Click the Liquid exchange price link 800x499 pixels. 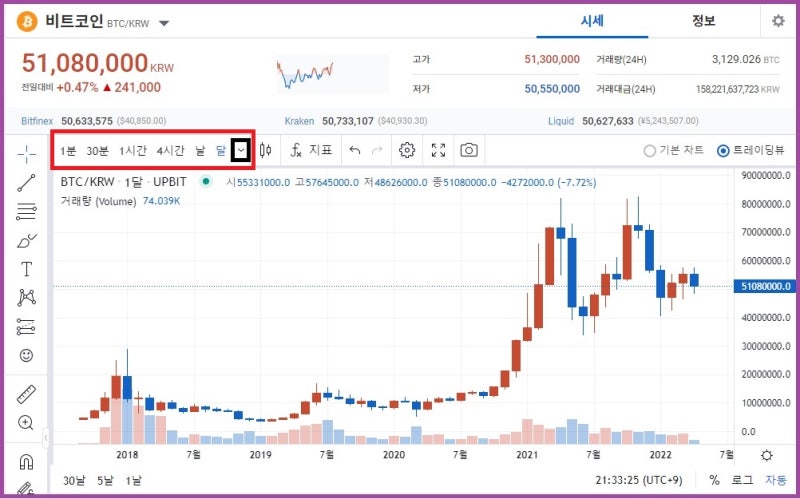[x=623, y=121]
